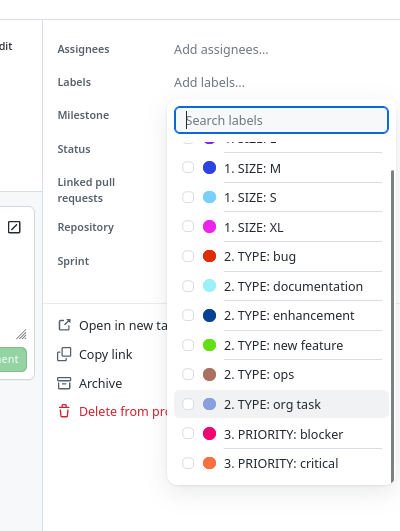Focus the Search labels input field

pos(281,120)
